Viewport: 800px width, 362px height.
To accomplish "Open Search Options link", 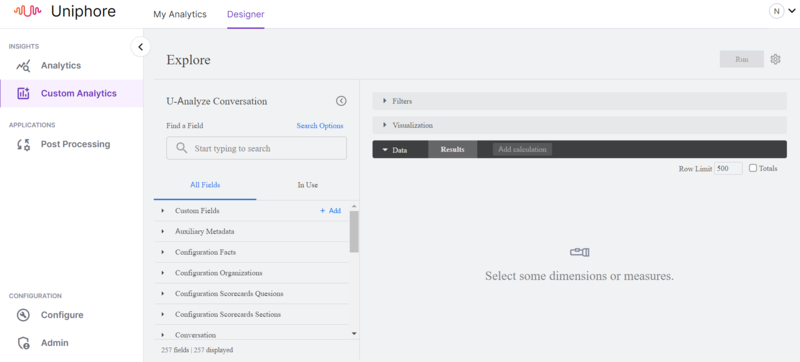I will click(x=320, y=125).
